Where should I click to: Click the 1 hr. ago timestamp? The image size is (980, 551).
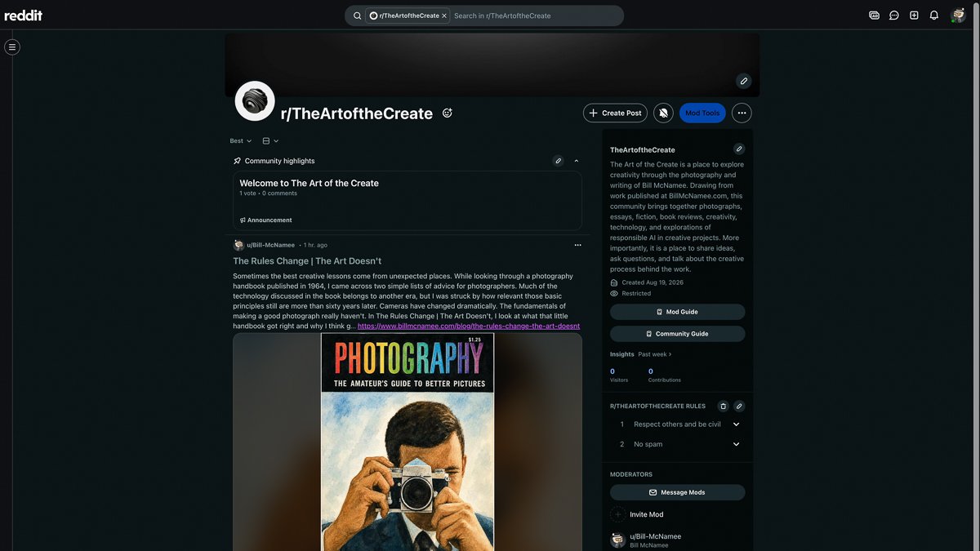[315, 245]
